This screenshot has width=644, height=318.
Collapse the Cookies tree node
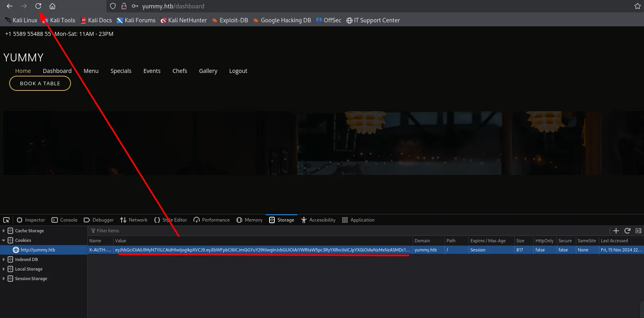click(4, 240)
